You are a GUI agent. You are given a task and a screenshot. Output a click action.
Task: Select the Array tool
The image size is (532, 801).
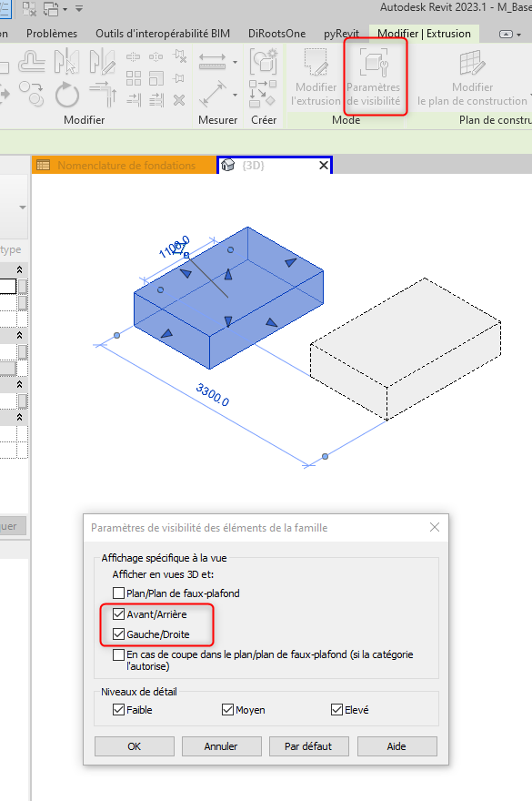[x=134, y=78]
